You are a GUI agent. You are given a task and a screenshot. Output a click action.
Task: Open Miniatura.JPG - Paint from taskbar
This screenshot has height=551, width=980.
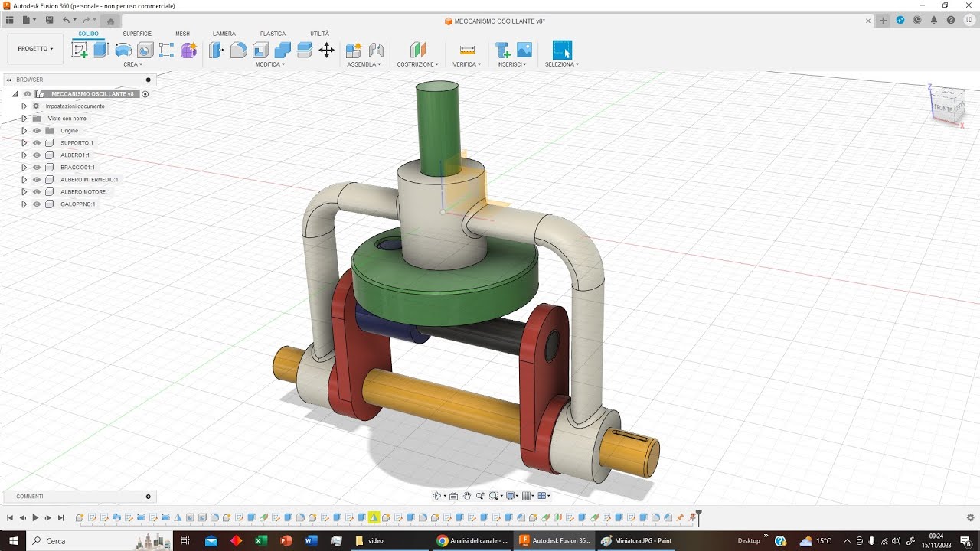[637, 540]
